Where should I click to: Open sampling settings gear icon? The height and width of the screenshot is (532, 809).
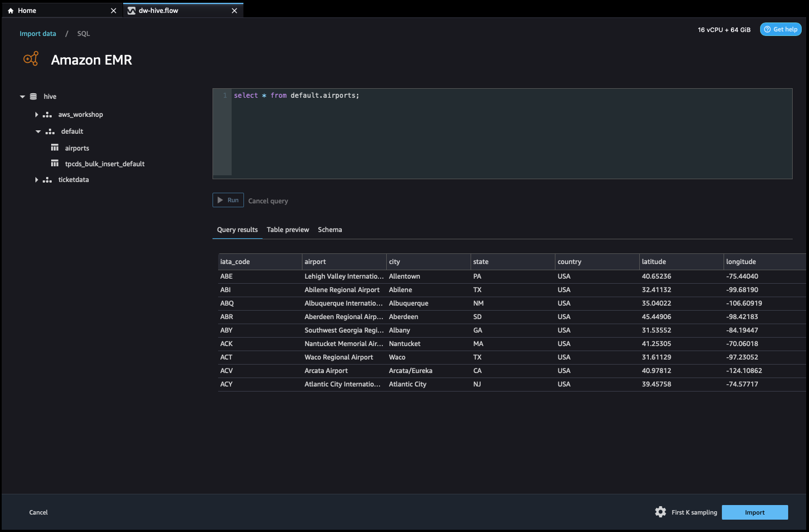(661, 512)
